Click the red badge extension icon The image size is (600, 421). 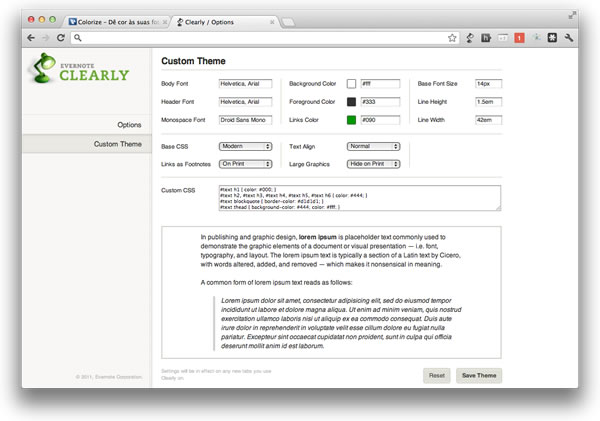519,38
